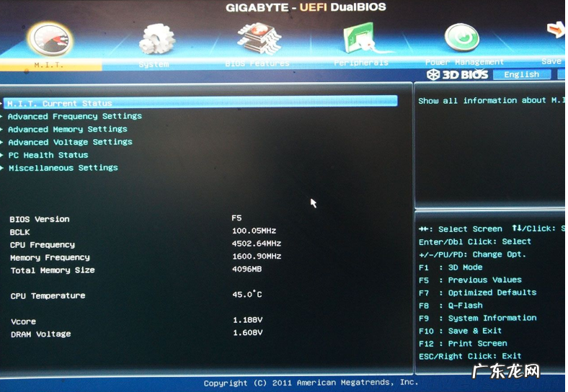Switch to the System tab label
This screenshot has width=568, height=392.
154,64
